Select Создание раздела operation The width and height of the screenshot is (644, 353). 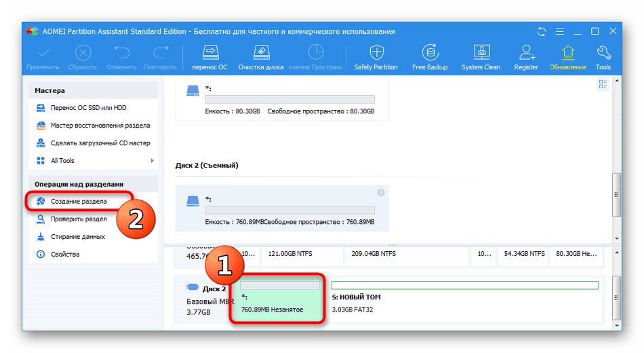click(x=79, y=201)
